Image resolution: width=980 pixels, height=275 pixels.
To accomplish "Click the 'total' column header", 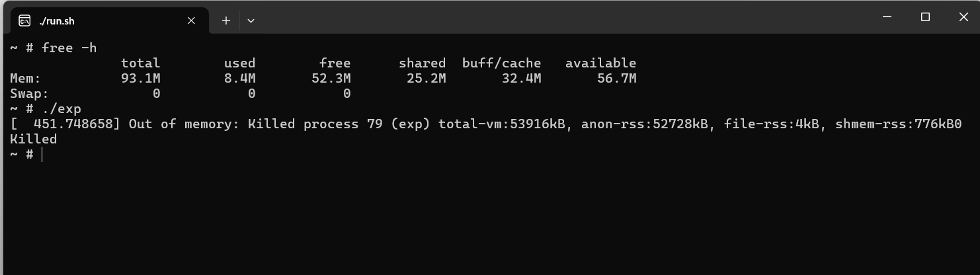I will (140, 63).
